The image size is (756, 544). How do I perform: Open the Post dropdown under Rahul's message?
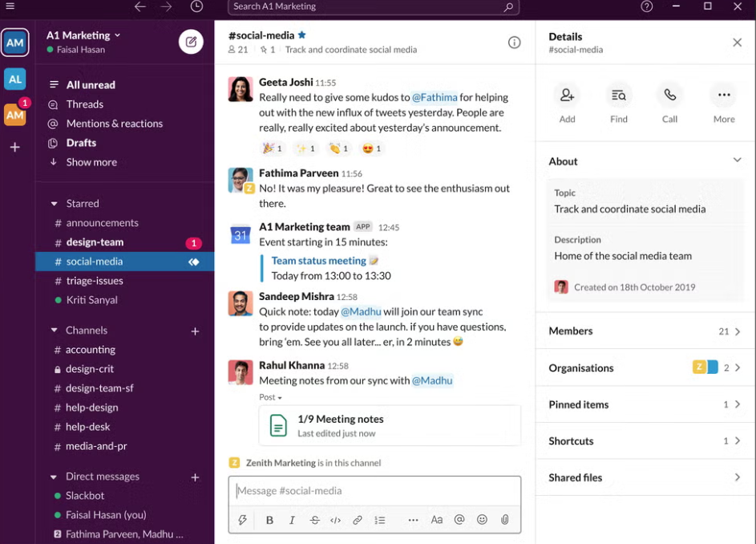270,397
